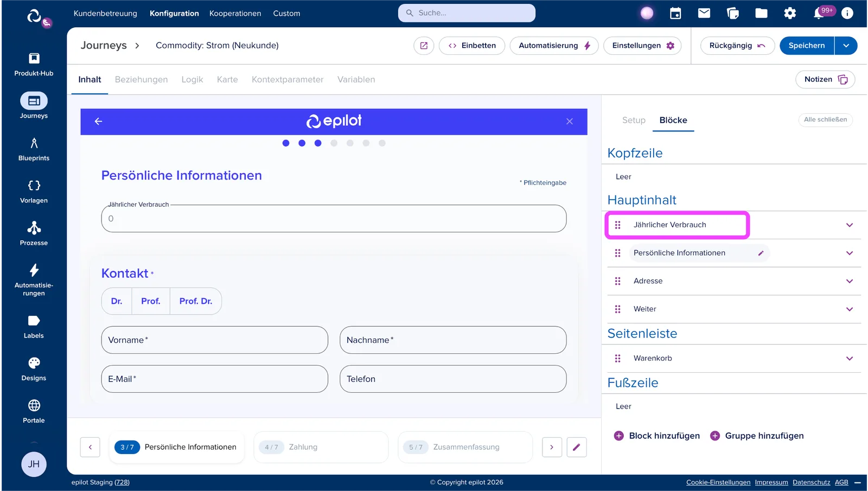Open Einstellungen for the journey
The height and width of the screenshot is (491, 868).
[643, 46]
